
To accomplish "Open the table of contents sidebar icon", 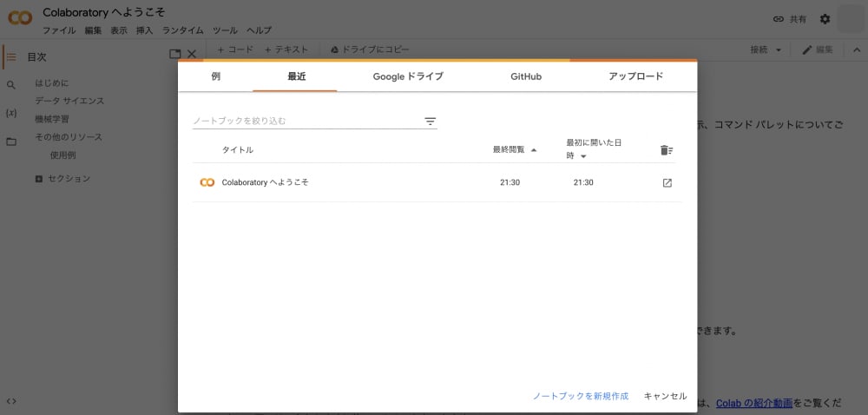I will pyautogui.click(x=11, y=56).
